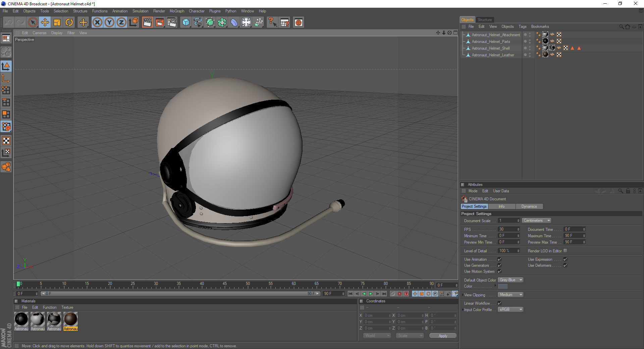This screenshot has height=349, width=644.
Task: Add a Cube primitive object
Action: click(x=186, y=22)
